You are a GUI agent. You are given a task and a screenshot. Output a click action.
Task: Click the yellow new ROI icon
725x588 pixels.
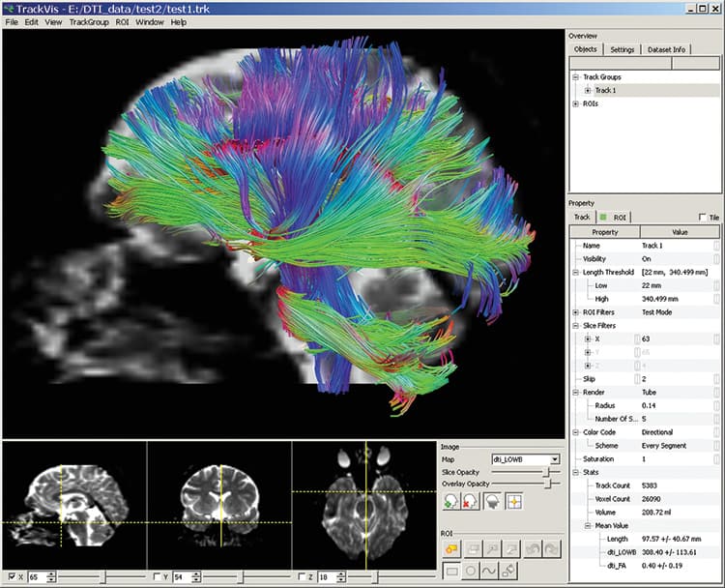[x=451, y=549]
